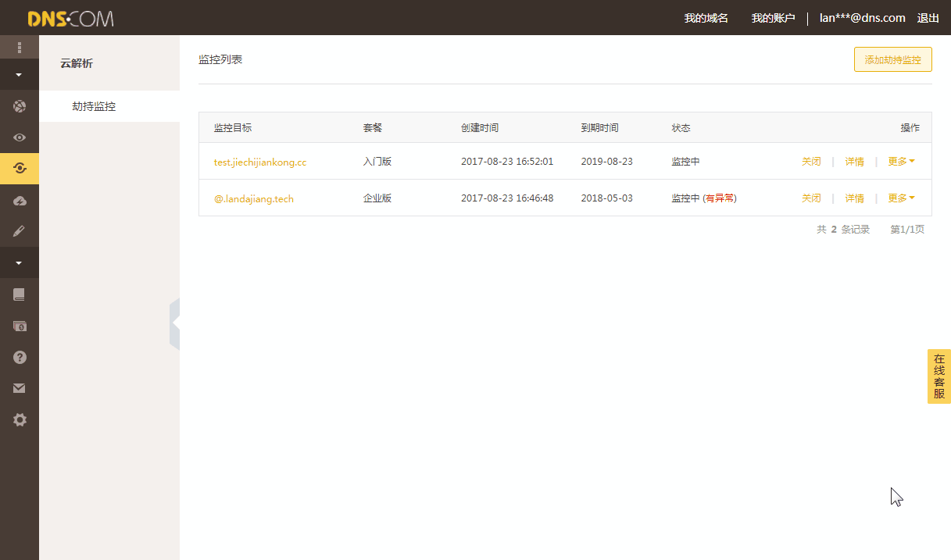The width and height of the screenshot is (951, 560).
Task: Open the question mark help icon
Action: (20, 357)
